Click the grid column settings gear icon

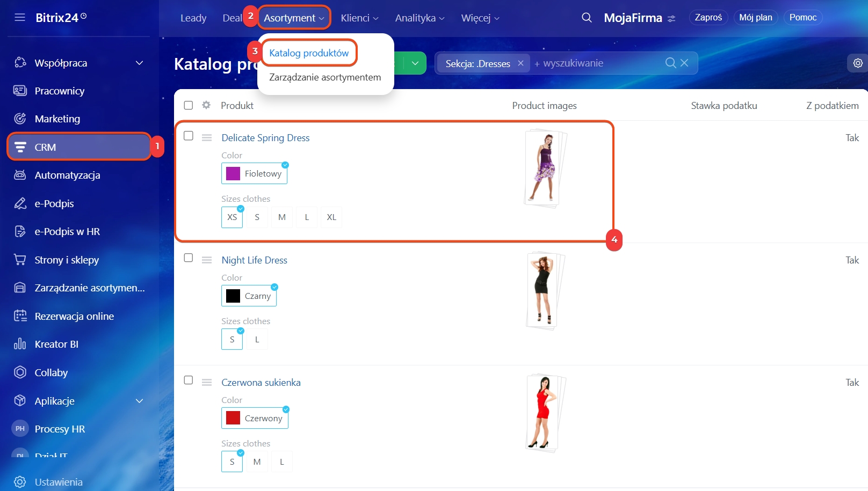pyautogui.click(x=206, y=105)
